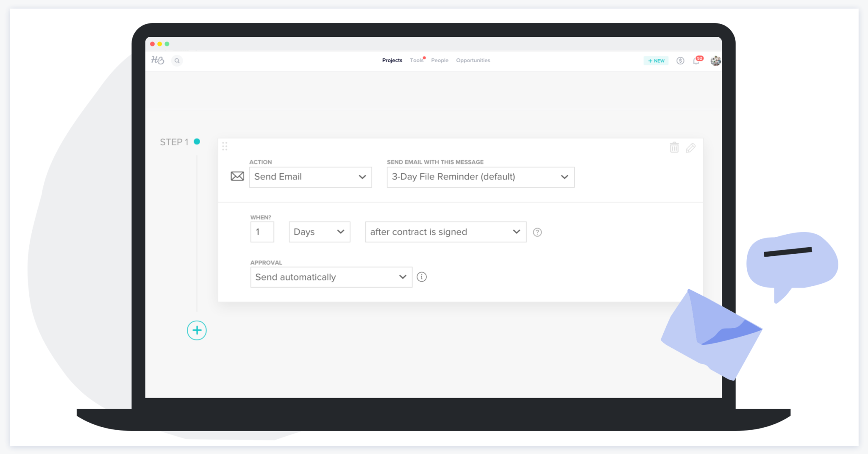Expand the Days unit dropdown
This screenshot has height=454, width=868.
coord(319,232)
